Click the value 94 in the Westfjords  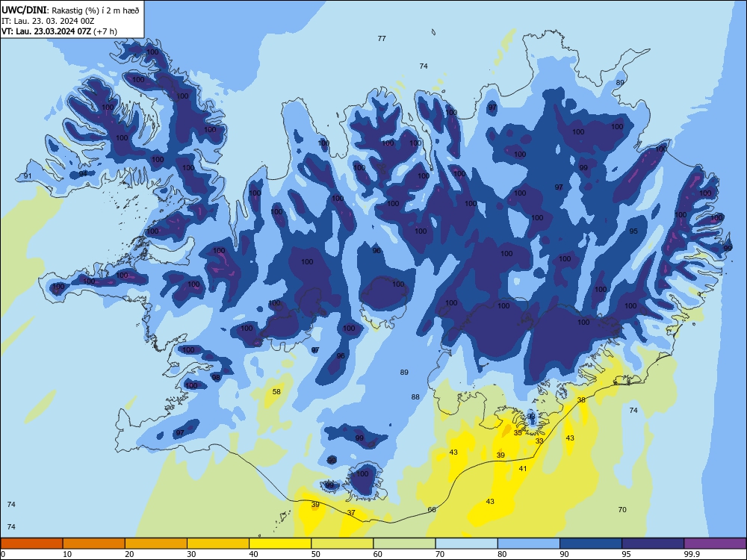click(83, 173)
